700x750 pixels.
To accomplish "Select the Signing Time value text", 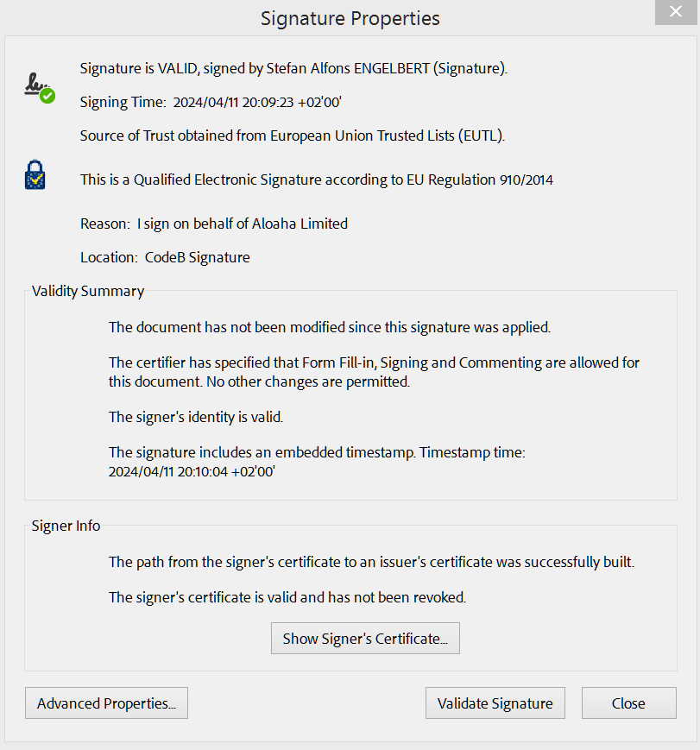I will click(257, 103).
